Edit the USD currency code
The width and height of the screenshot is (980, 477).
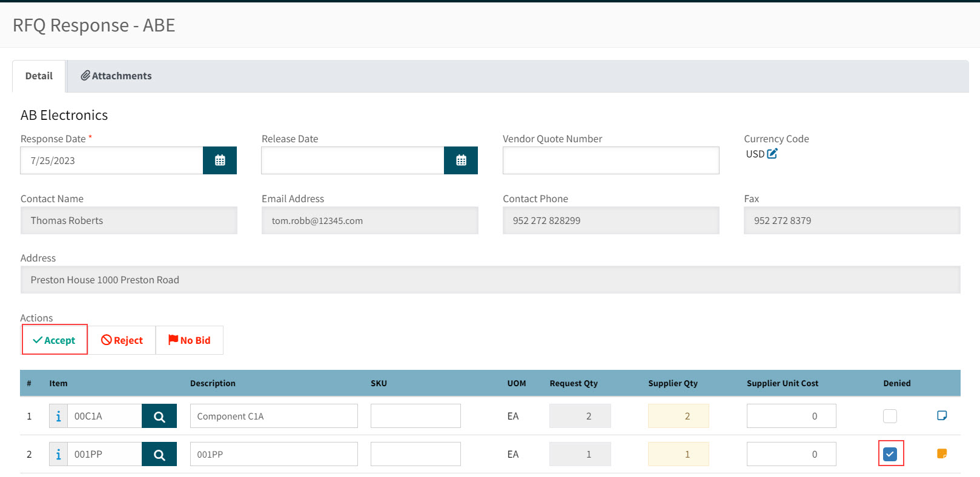click(x=772, y=154)
